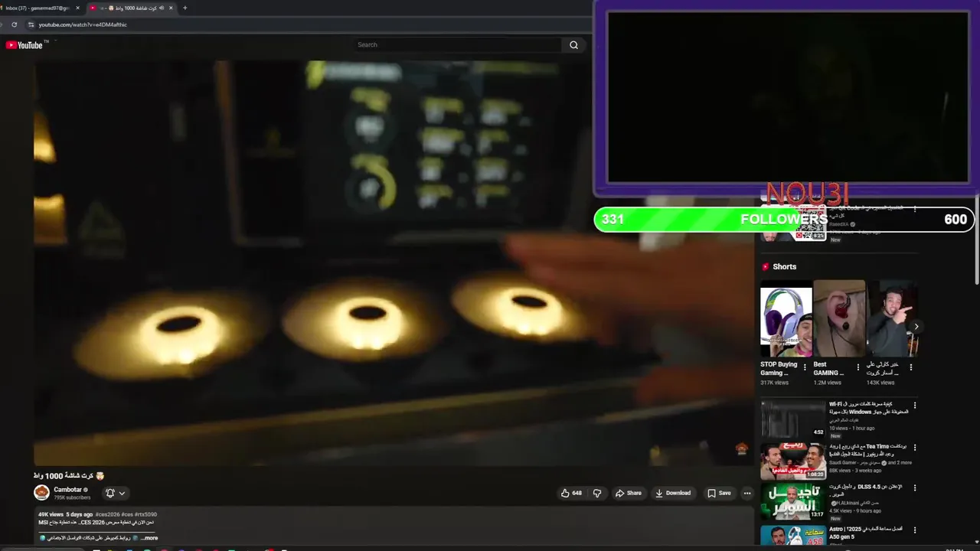Click the webcam overlay frame
The width and height of the screenshot is (980, 551).
[787, 96]
